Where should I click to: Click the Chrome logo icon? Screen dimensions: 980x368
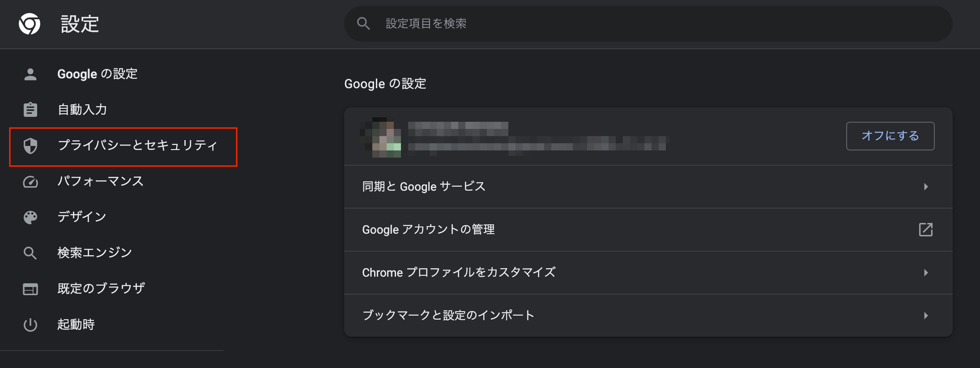(x=30, y=24)
